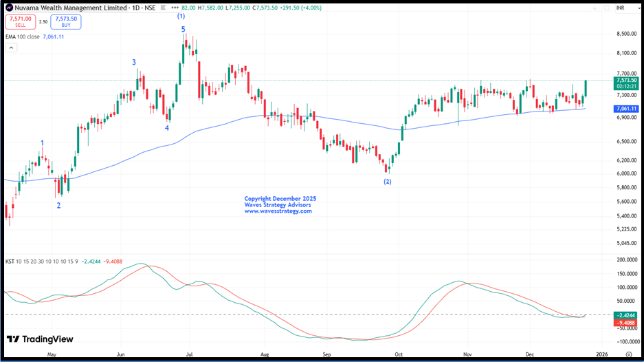Click the 7,571.00 SELL button
644x362 pixels.
(x=20, y=22)
